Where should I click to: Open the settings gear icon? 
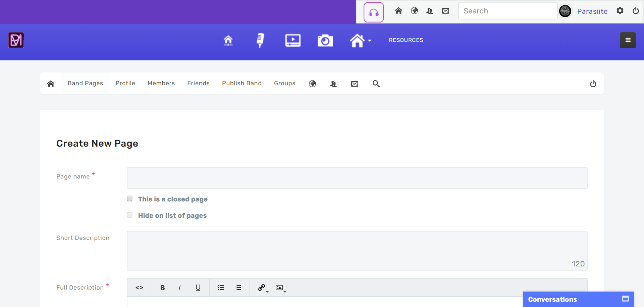(620, 11)
